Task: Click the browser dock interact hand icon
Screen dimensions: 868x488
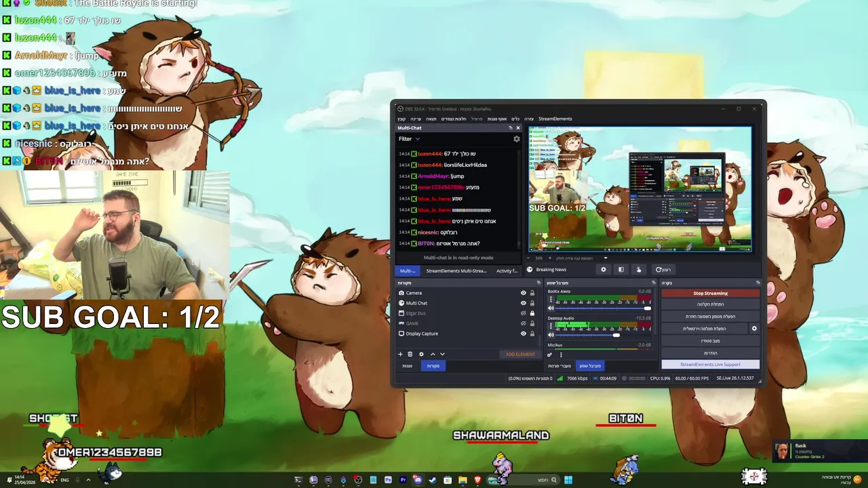Action: [638, 269]
